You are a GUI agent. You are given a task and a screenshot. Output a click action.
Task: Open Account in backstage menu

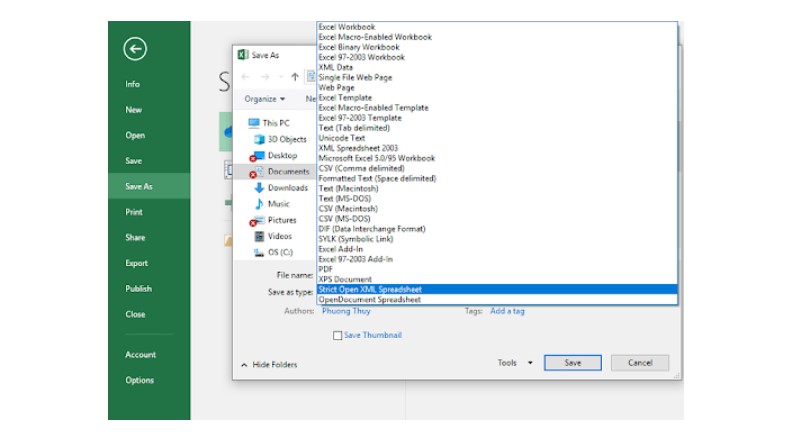(x=149, y=355)
